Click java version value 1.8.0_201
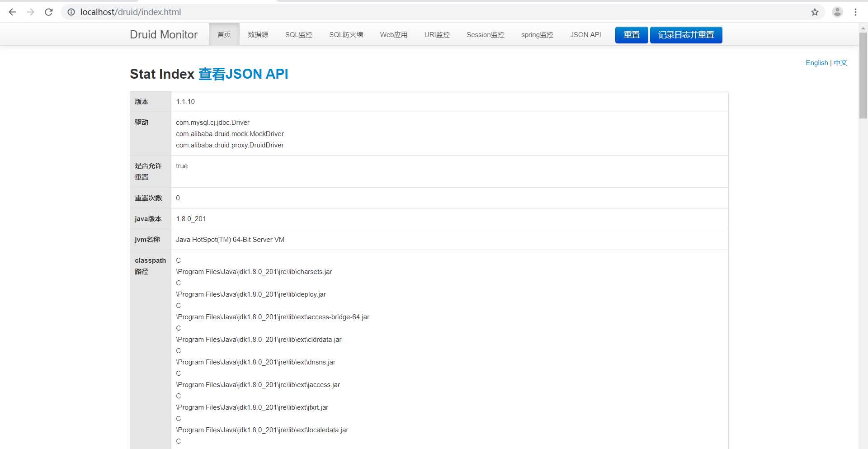 point(191,219)
